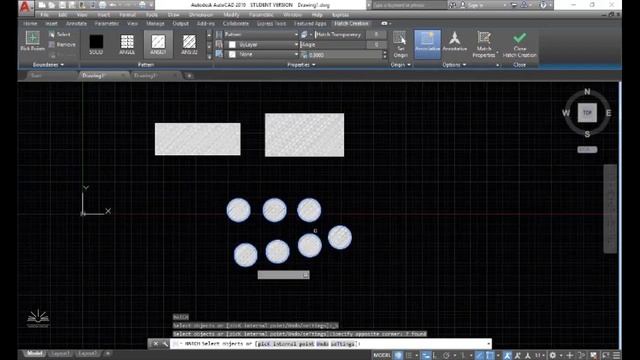Click Remove boundary objects button
Screen dimensions: 640x360
[62, 44]
